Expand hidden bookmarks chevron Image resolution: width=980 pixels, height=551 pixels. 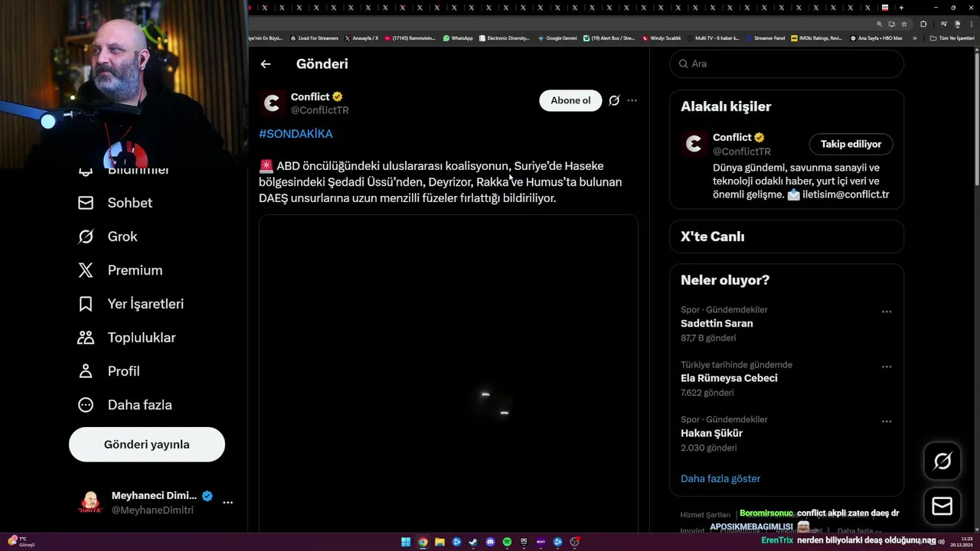914,37
